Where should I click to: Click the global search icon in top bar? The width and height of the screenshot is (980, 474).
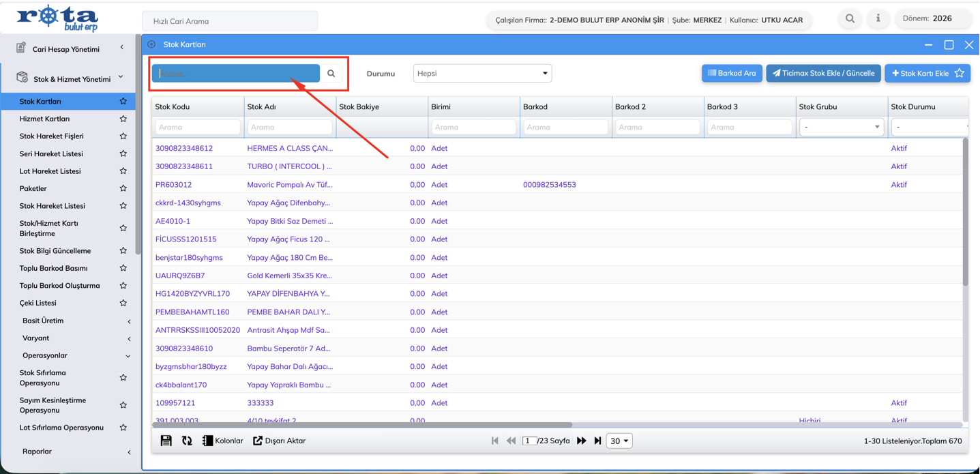[x=850, y=18]
